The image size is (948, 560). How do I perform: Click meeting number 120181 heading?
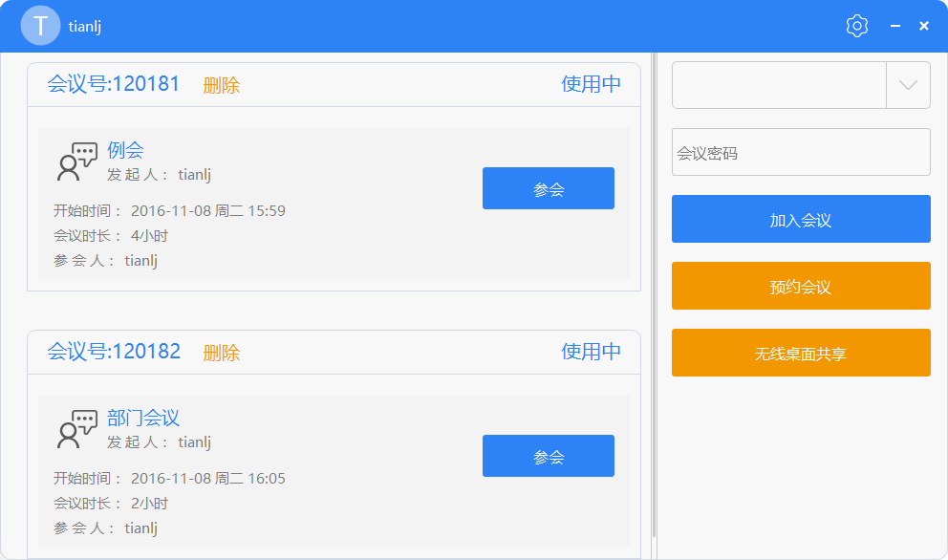pyautogui.click(x=112, y=84)
